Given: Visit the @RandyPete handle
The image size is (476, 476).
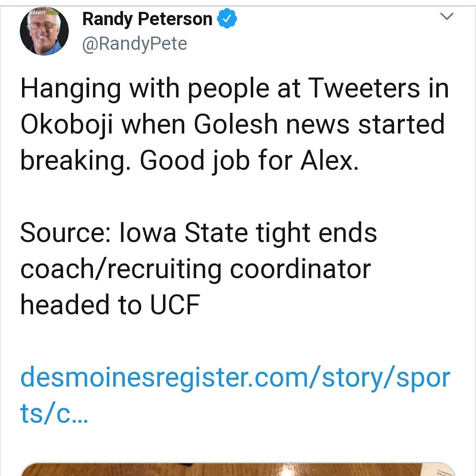Looking at the screenshot, I should [134, 44].
